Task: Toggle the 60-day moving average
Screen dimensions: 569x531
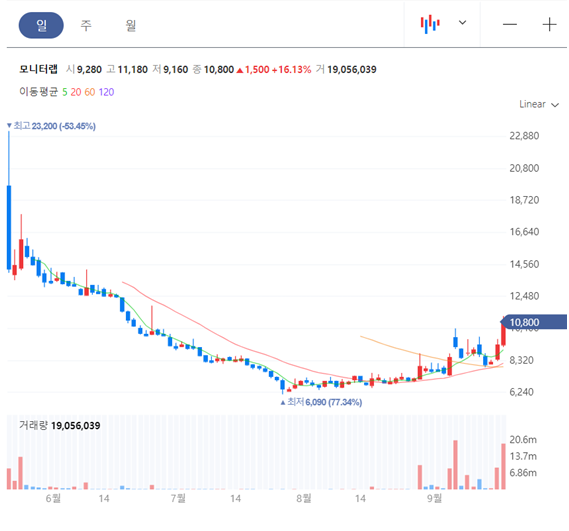Action: pos(90,92)
